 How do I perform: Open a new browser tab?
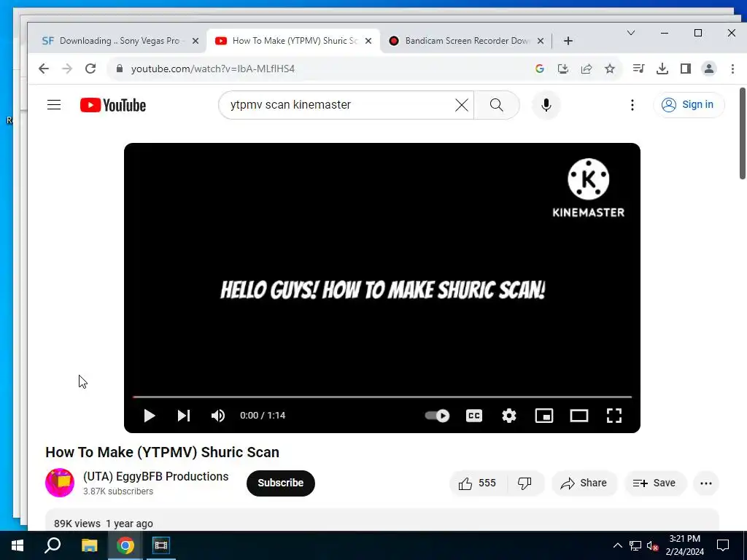tap(568, 41)
